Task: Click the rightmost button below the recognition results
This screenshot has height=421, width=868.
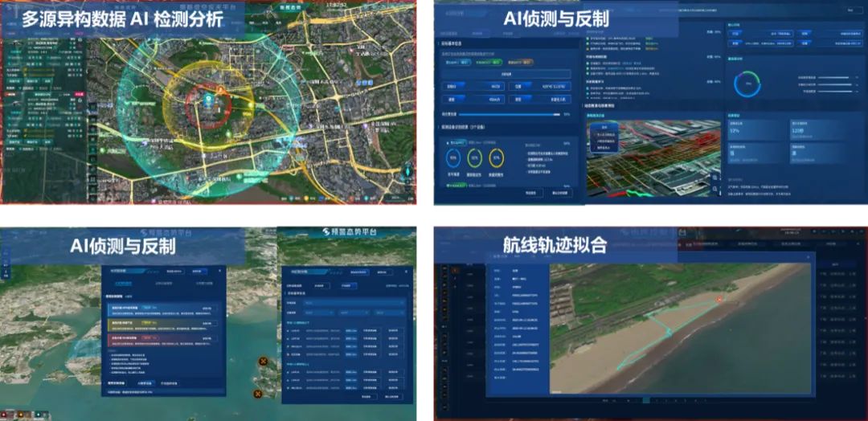Action: click(558, 193)
